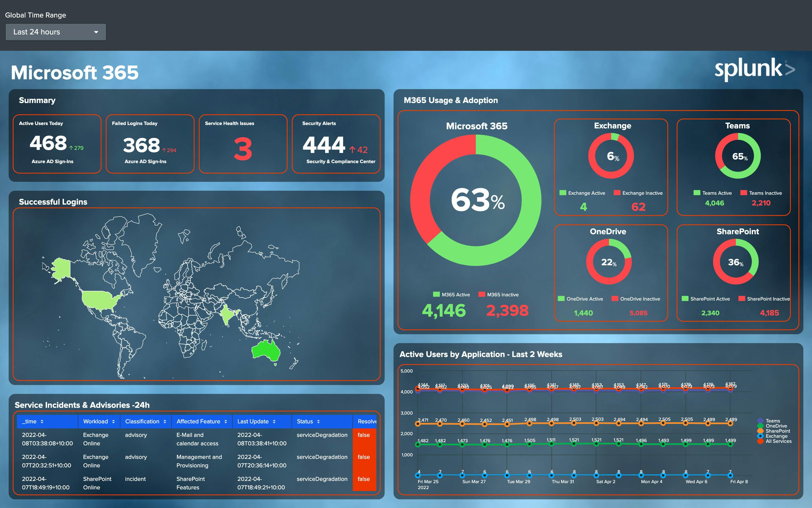Toggle OneDrive series in line chart legend
Image resolution: width=812 pixels, height=508 pixels.
[x=772, y=426]
